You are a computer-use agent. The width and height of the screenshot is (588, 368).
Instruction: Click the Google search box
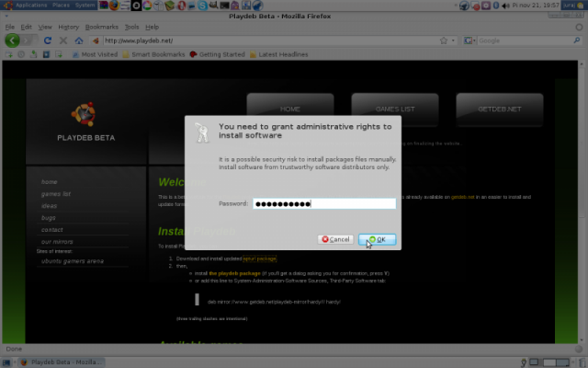point(525,40)
